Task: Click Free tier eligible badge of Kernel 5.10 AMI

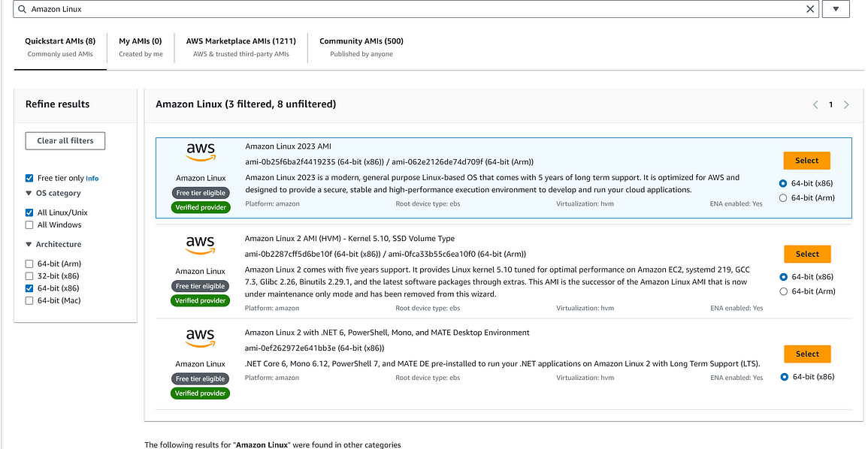Action: pos(201,286)
